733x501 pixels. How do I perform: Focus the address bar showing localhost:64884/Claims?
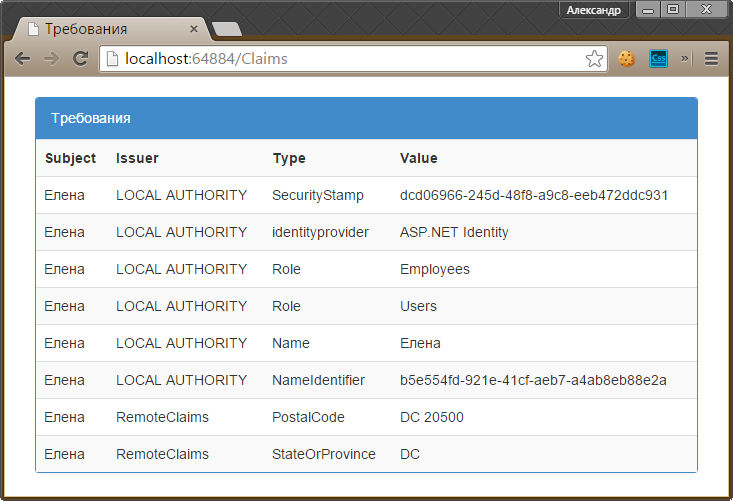pyautogui.click(x=353, y=59)
